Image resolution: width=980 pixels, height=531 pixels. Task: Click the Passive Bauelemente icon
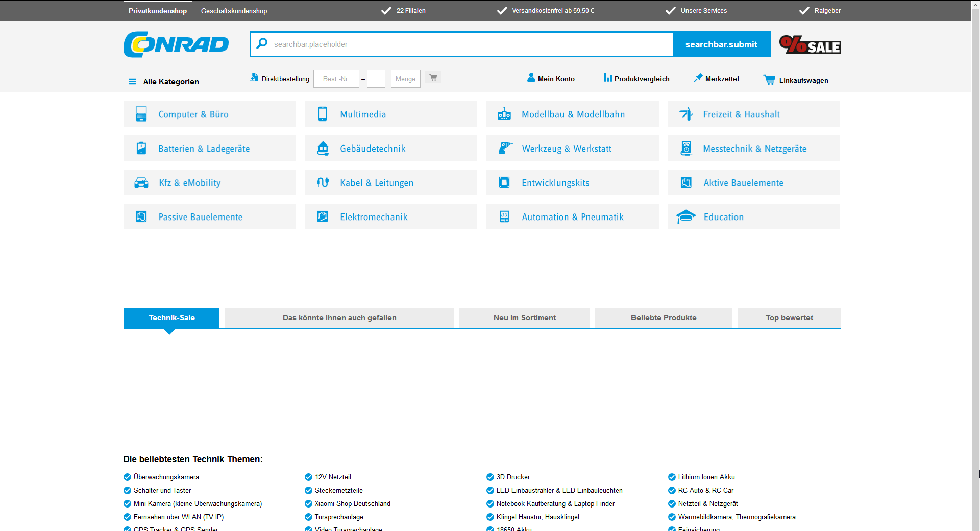[141, 216]
